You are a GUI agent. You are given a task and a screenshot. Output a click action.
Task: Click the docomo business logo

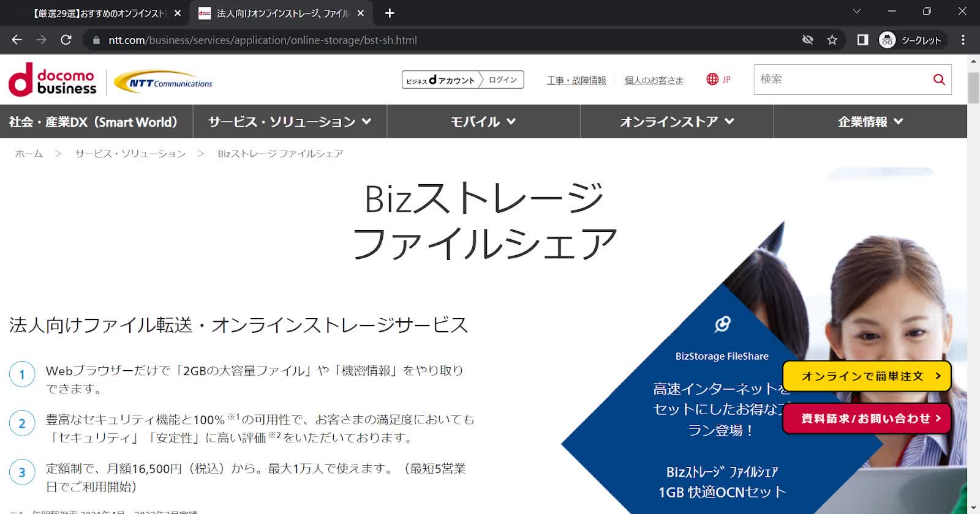[53, 81]
